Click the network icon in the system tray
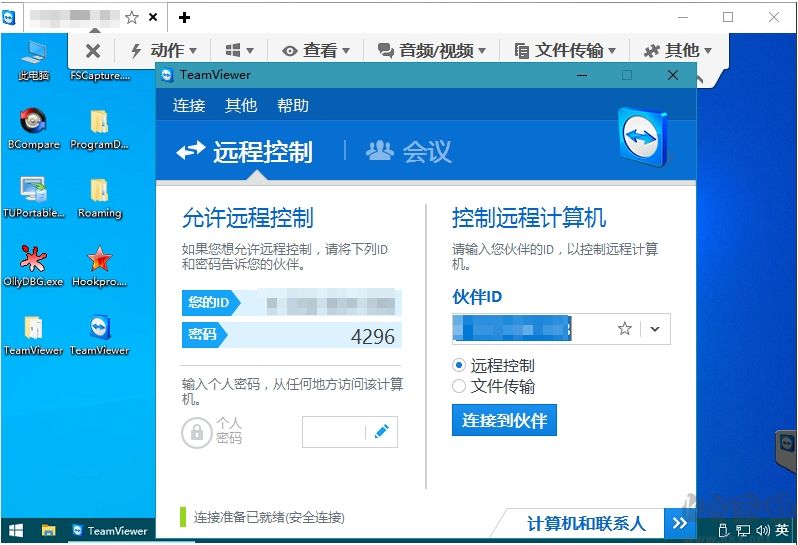The width and height of the screenshot is (798, 545). point(743,531)
